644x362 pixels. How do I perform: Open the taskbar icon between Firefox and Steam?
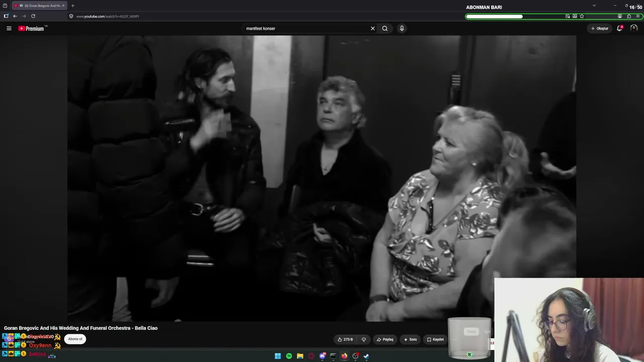355,356
